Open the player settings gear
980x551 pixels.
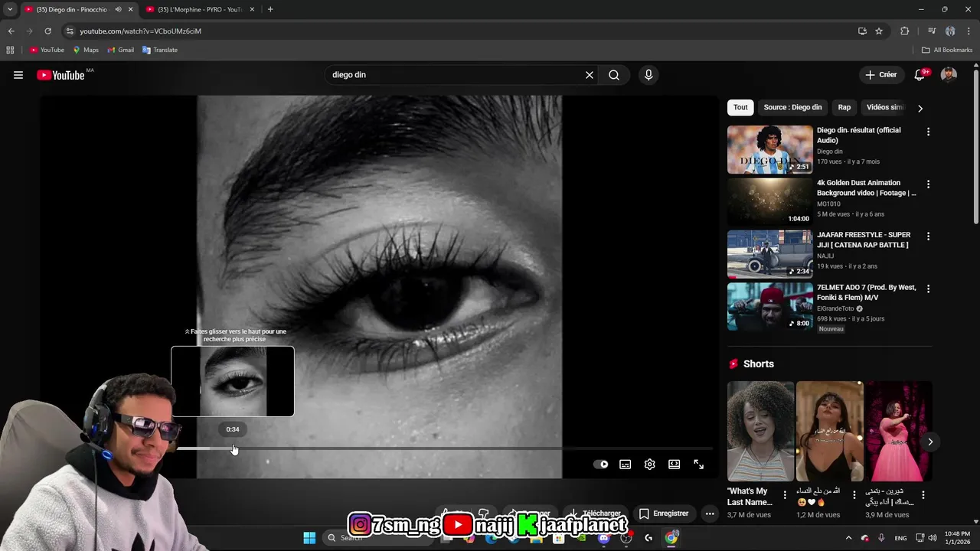point(650,465)
